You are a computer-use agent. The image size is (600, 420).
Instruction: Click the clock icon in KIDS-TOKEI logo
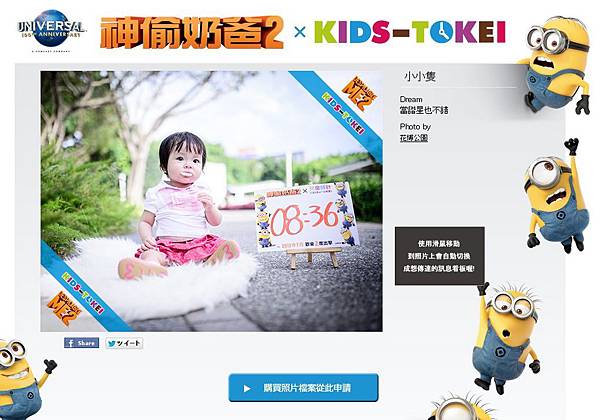(x=442, y=32)
